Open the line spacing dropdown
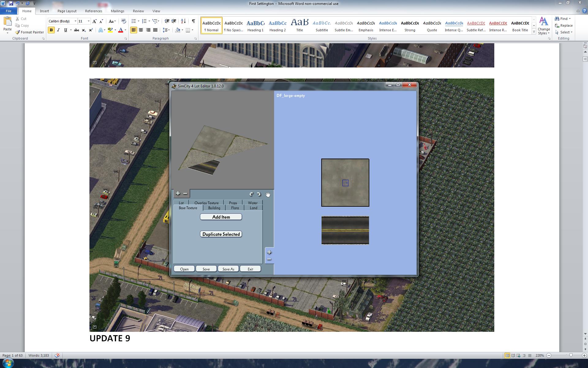Viewport: 588px width, 368px height. pos(166,30)
